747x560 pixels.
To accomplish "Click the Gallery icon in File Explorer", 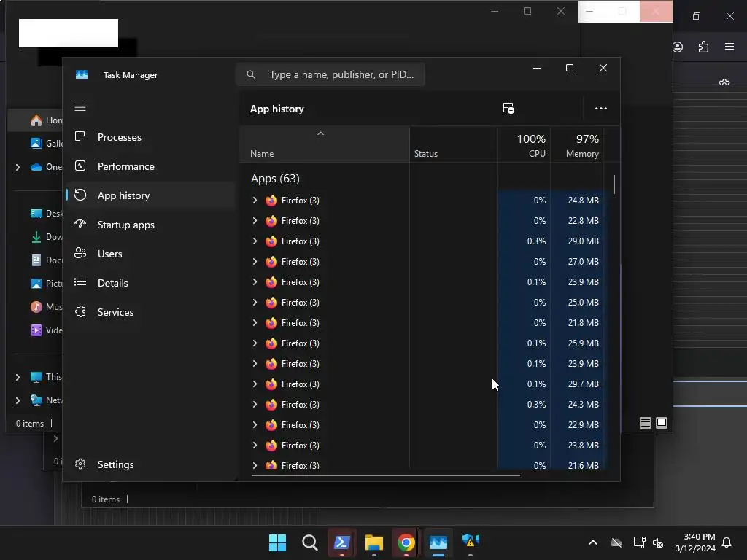I will (36, 144).
